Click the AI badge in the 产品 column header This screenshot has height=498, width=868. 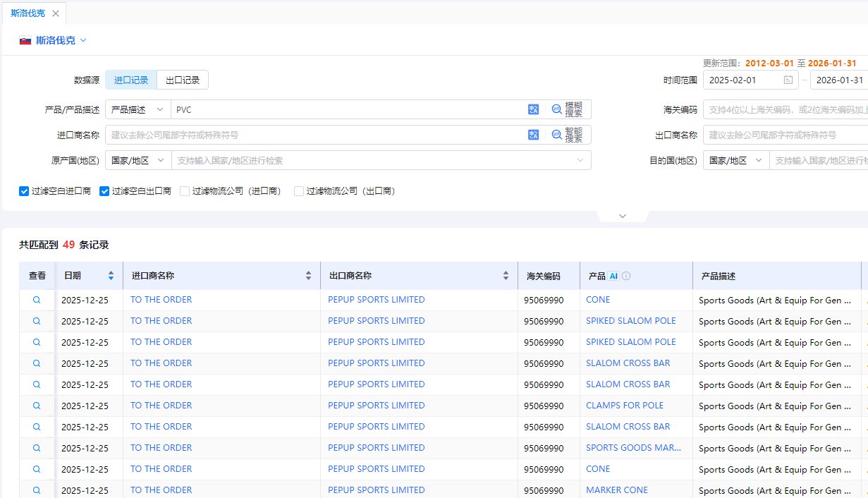point(613,275)
